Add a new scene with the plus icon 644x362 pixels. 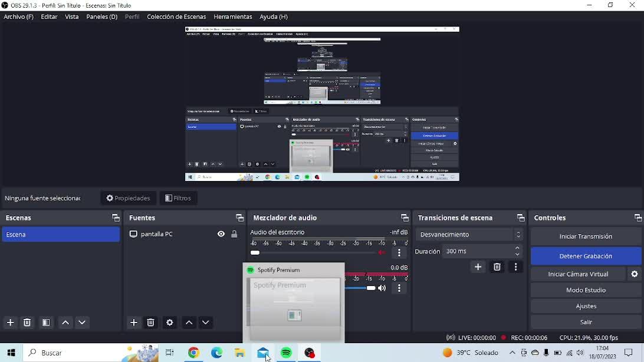[10, 322]
